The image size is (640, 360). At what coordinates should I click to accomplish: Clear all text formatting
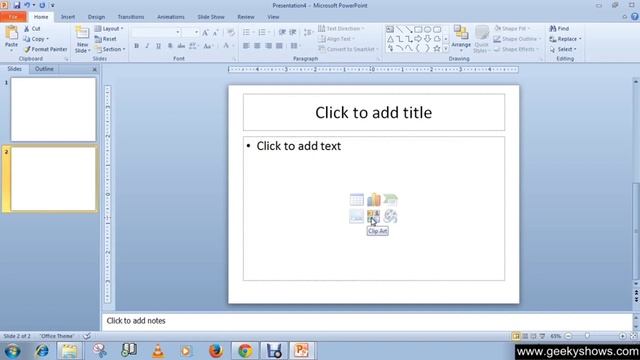tap(231, 32)
